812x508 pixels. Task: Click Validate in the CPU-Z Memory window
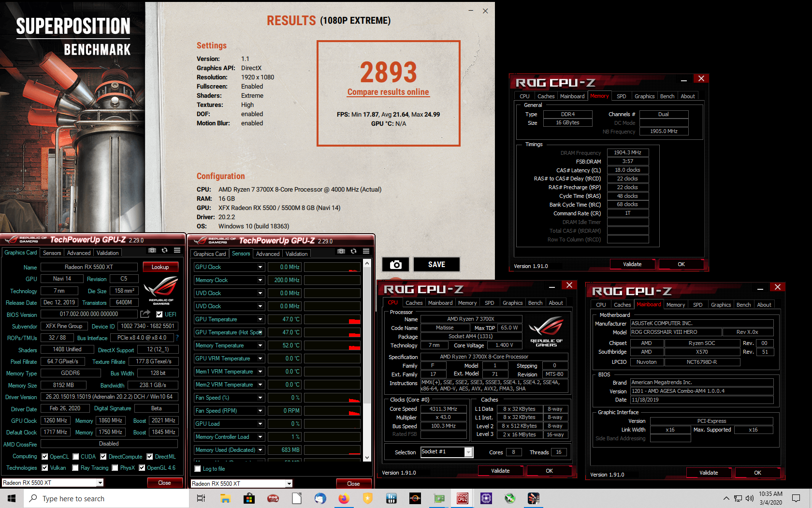[x=632, y=264]
